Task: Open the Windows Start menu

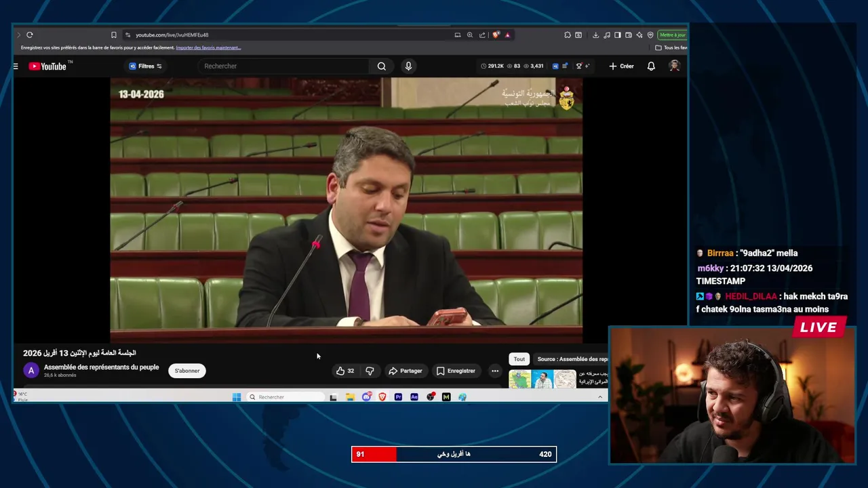Action: click(237, 397)
